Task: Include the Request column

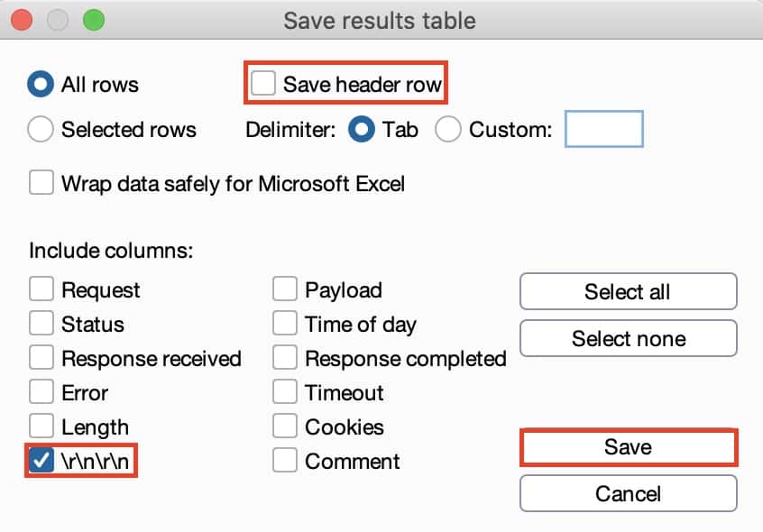Action: [x=41, y=290]
